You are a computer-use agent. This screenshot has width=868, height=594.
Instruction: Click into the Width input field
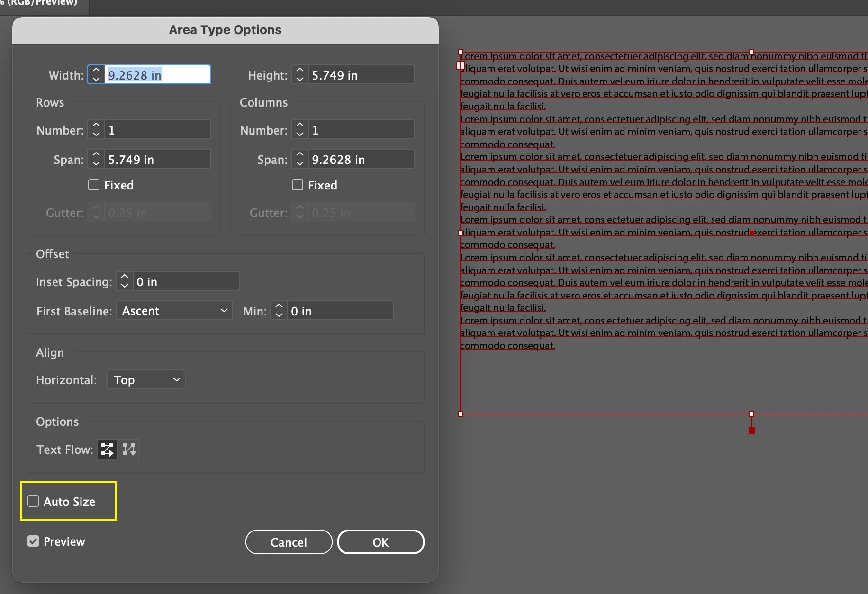(x=158, y=75)
